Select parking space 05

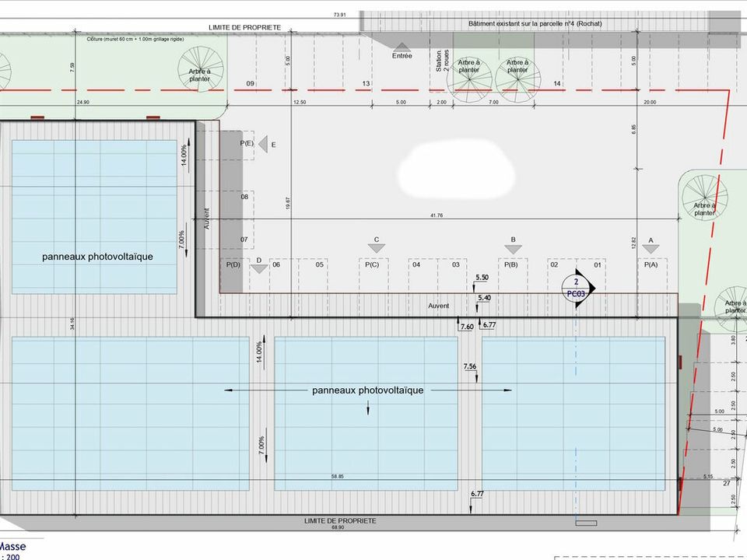(320, 264)
